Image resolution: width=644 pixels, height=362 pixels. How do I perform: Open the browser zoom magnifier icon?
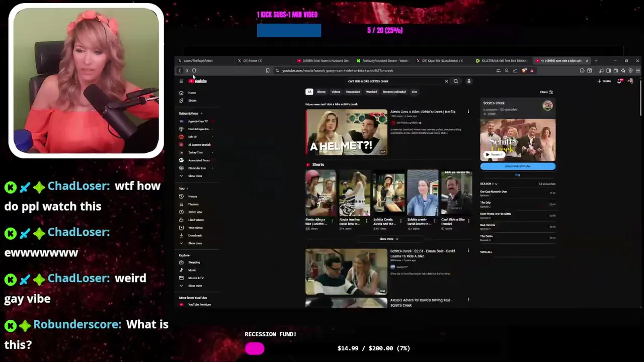[507, 70]
